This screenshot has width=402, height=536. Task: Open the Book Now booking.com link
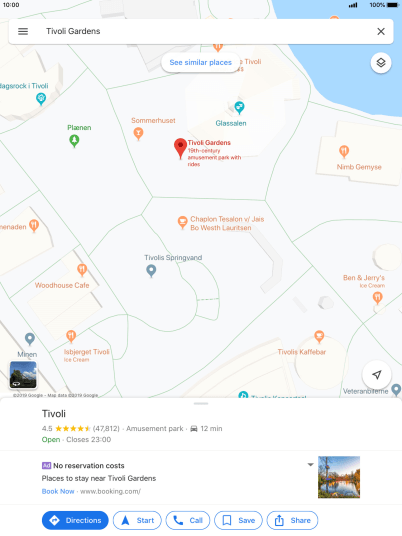coord(58,491)
